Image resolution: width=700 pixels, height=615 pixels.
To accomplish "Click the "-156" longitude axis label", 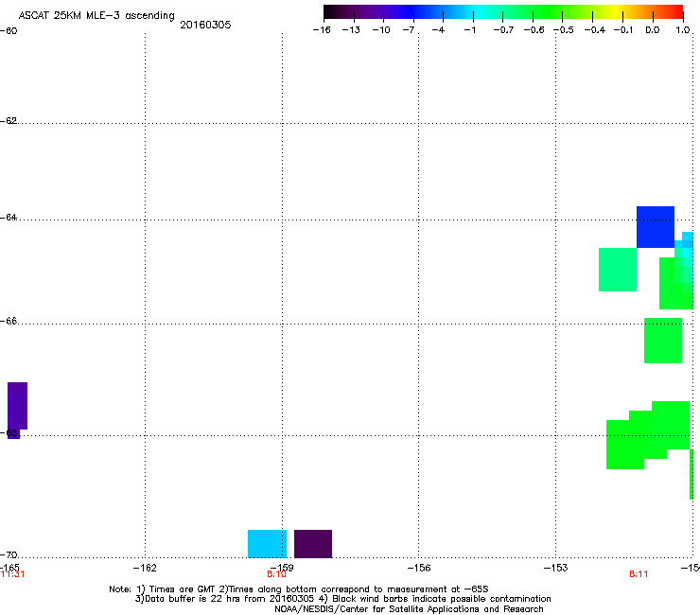I will [x=419, y=568].
